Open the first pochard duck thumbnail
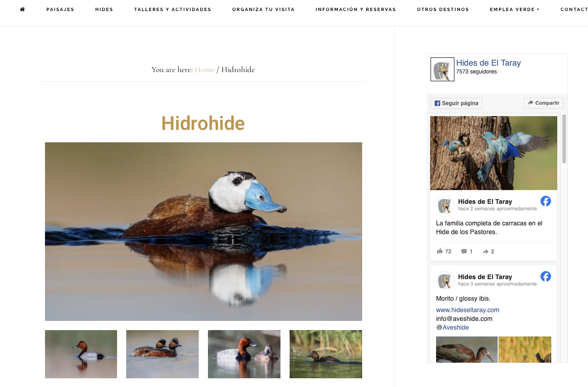588x387 pixels. pyautogui.click(x=81, y=354)
